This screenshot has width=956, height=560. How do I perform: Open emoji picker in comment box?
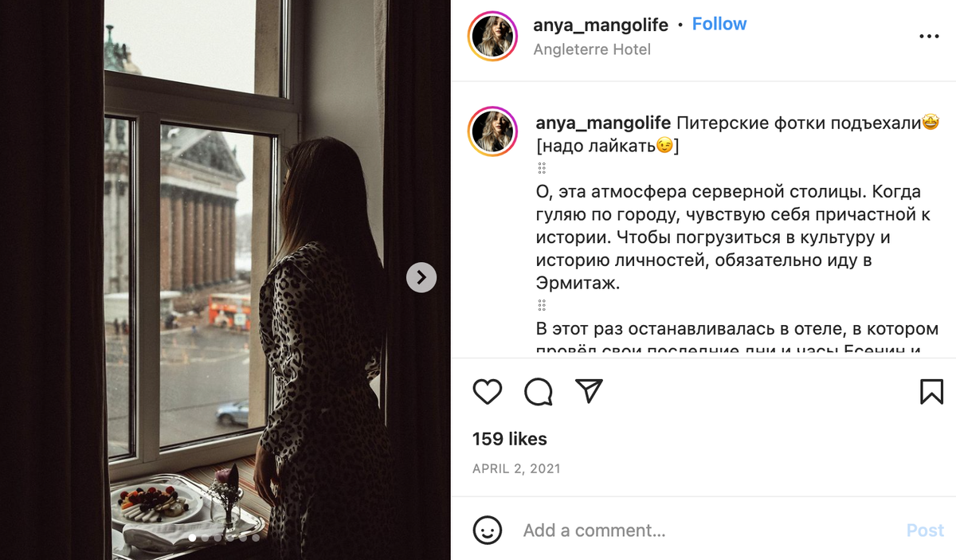488,530
